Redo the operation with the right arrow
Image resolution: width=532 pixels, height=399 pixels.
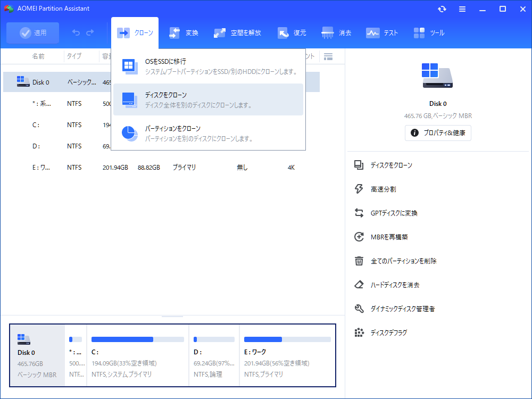point(90,32)
